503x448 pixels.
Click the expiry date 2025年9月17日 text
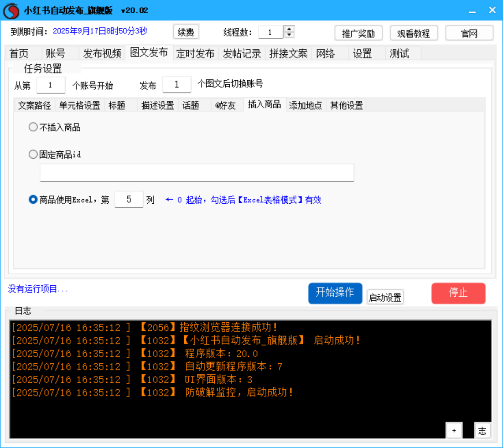pos(100,31)
